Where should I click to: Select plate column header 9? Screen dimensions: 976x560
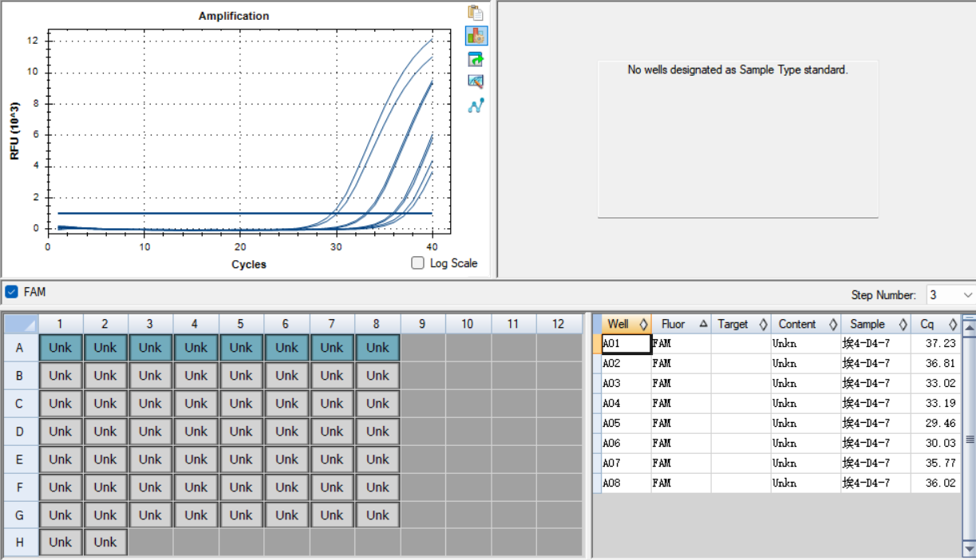coord(422,324)
